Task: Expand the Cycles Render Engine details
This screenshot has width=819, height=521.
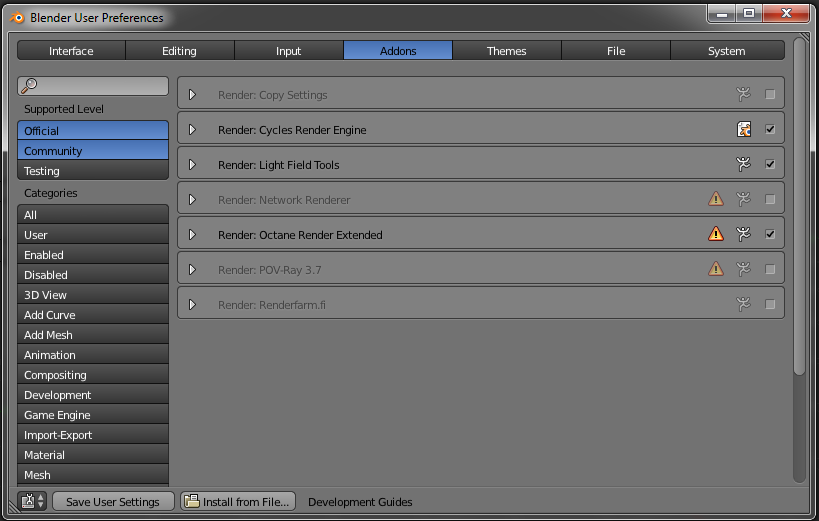Action: pos(192,129)
